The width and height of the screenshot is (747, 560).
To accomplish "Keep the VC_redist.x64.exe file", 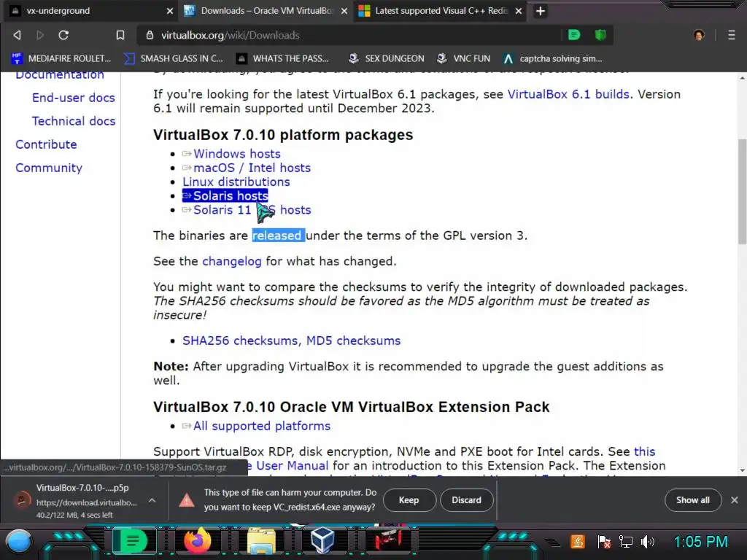I will (409, 500).
